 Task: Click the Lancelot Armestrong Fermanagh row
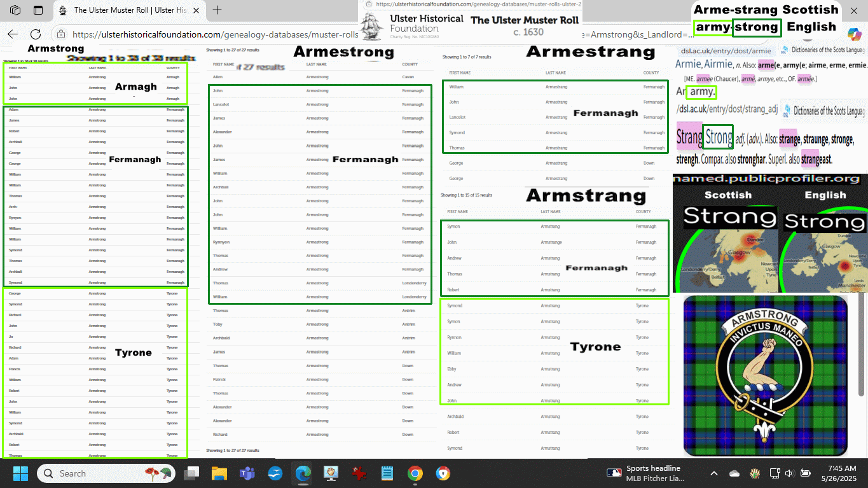tap(320, 104)
